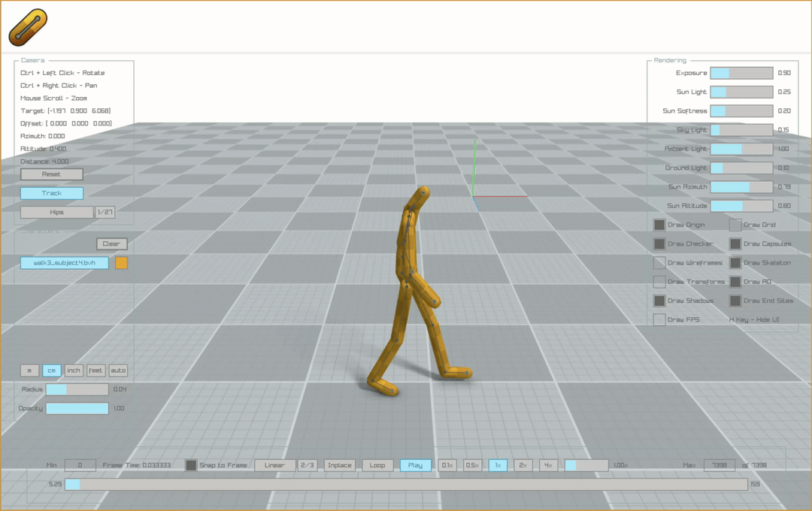Set scale units to meters

tap(29, 370)
